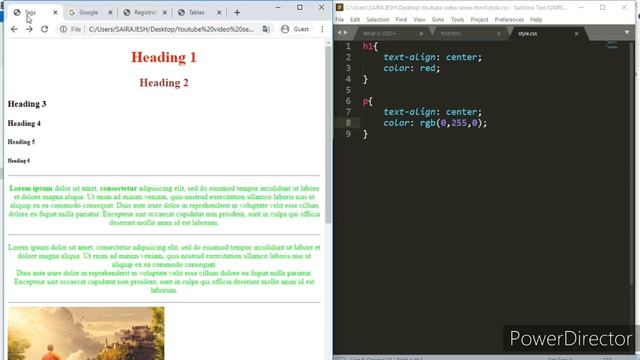Close the Tables tab
Viewport: 640px width, 360px height.
219,13
